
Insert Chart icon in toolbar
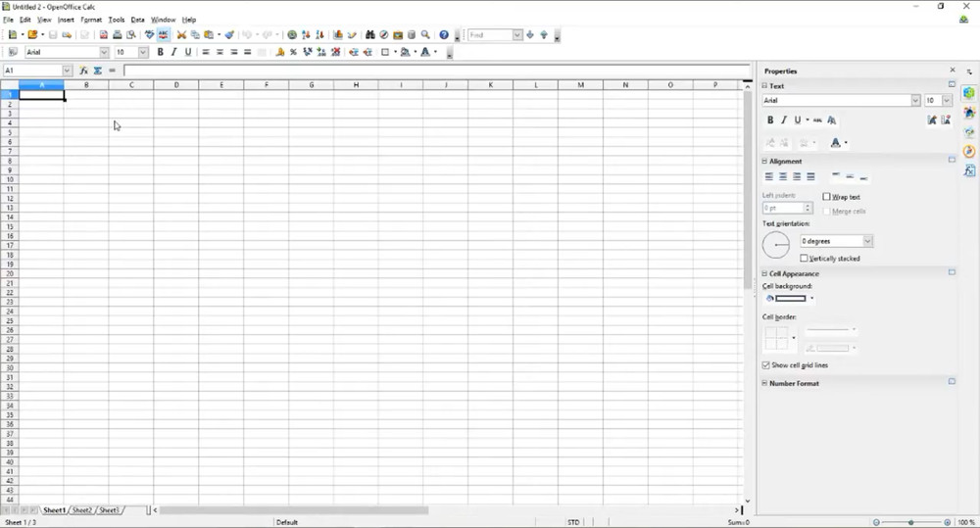[338, 35]
